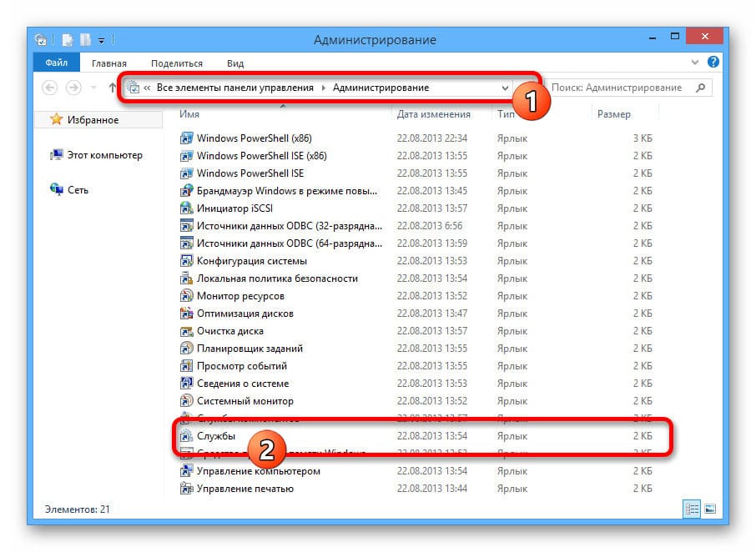Click the Конфигурация системы icon
Viewport: 756px width, 552px height.
187,261
